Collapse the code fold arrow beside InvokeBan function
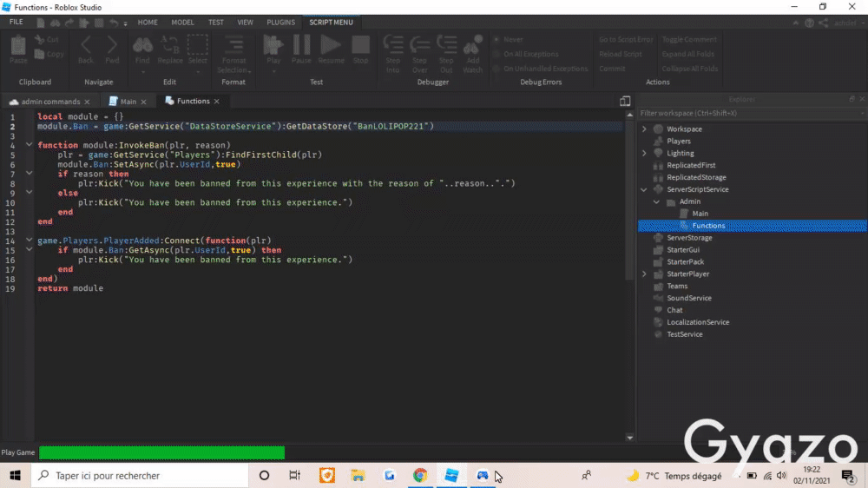Screen dimensions: 868x488 click(x=29, y=144)
